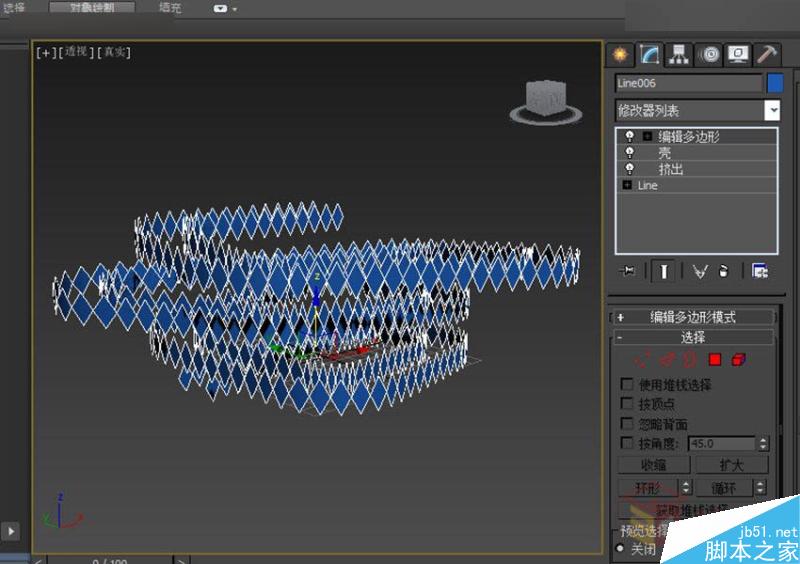
Task: Enable 使用堆栈选择 checkbox
Action: pos(627,384)
